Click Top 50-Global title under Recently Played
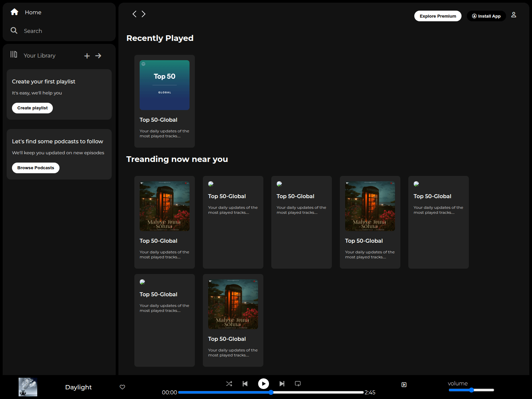Viewport: 532px width, 399px height. (x=159, y=120)
